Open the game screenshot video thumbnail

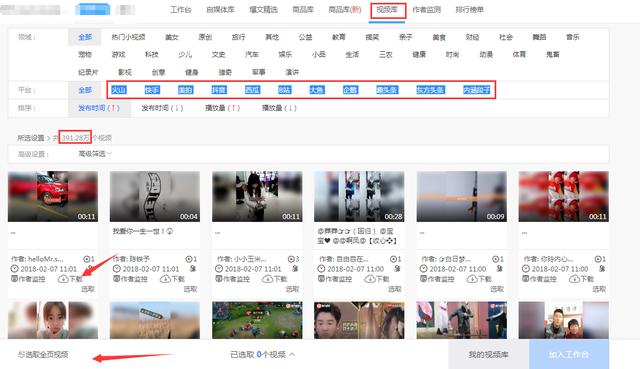(257, 320)
